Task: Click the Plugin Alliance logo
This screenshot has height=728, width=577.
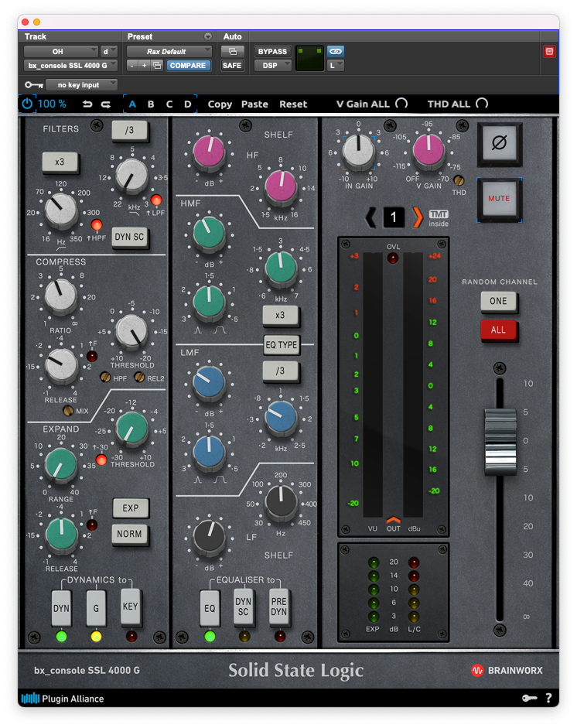Action: click(63, 699)
